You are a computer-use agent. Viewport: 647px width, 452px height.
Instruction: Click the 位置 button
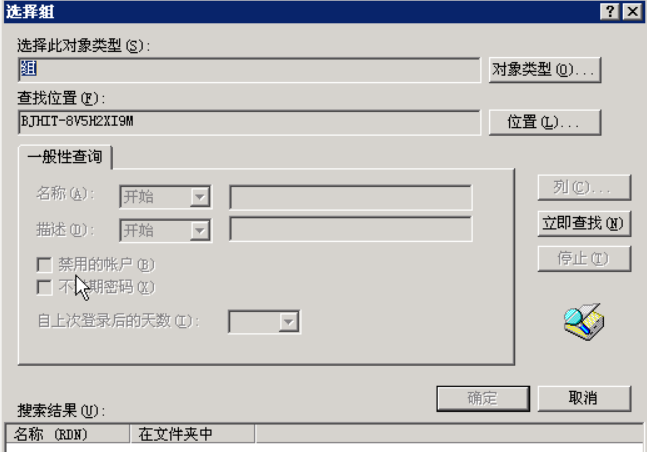click(x=544, y=122)
